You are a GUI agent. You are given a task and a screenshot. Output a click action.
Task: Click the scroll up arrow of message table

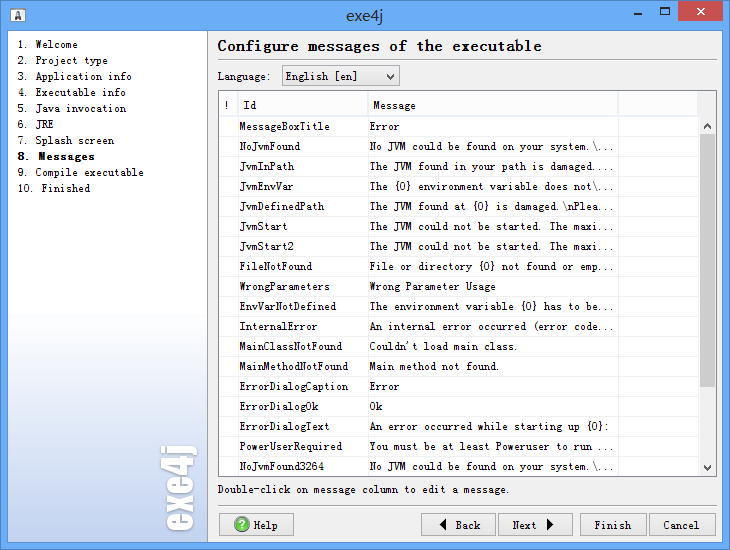(x=707, y=126)
